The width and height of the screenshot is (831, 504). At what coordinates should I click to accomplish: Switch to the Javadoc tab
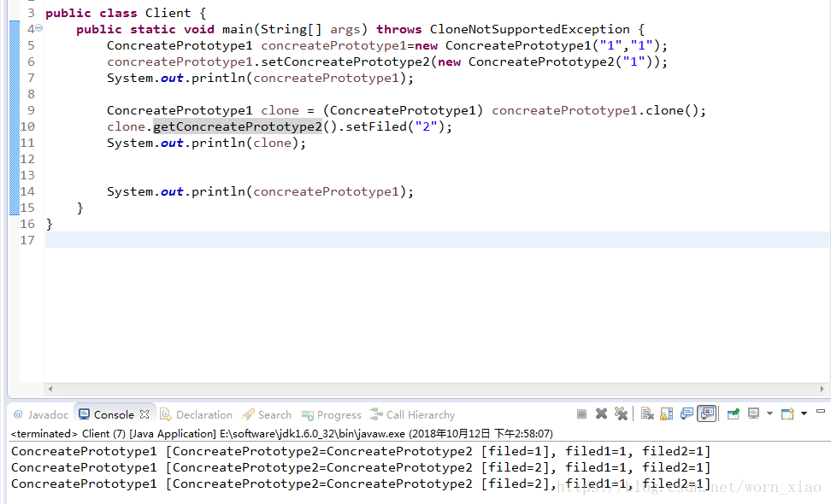click(x=41, y=414)
